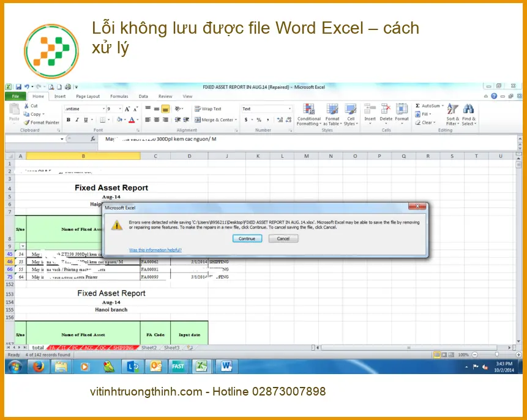Open the Fill dropdown
The image size is (527, 420).
point(423,114)
